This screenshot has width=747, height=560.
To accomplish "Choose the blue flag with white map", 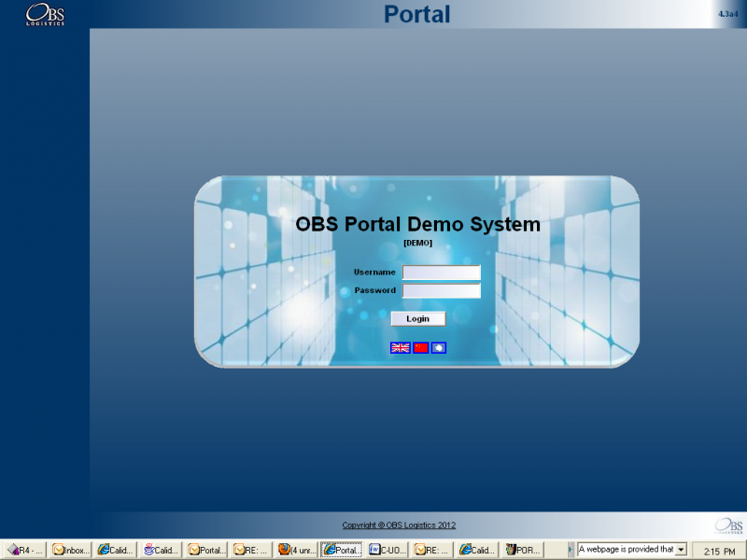I will pyautogui.click(x=439, y=347).
